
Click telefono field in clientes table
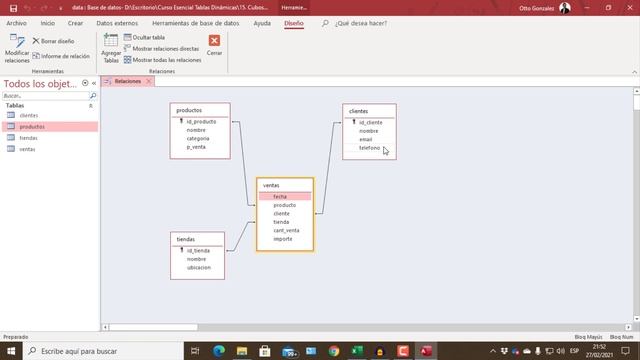point(369,148)
